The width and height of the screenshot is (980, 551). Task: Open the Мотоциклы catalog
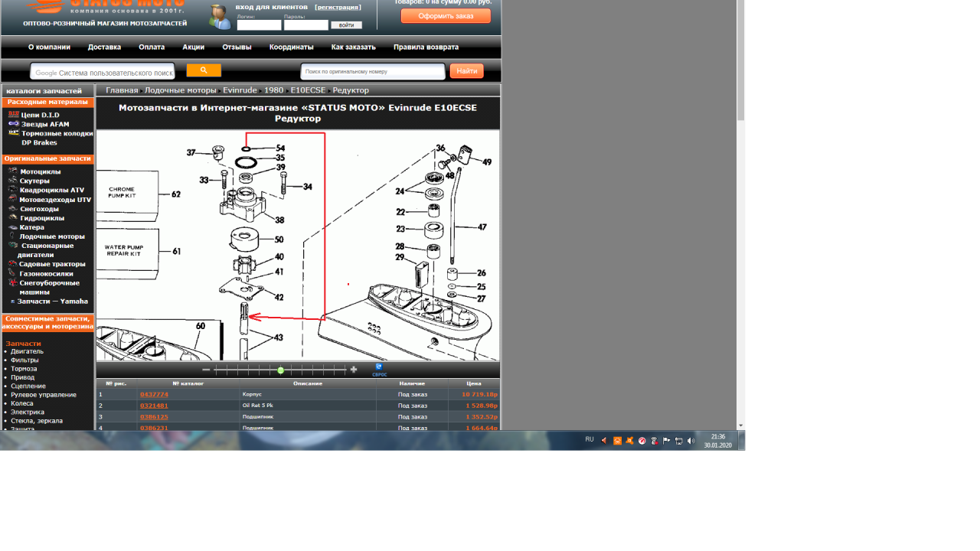click(x=41, y=171)
